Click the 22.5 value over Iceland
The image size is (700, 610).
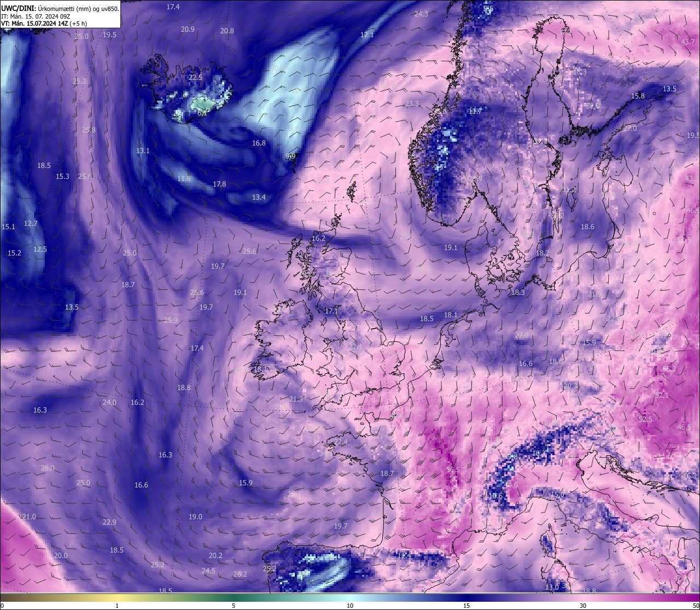coord(195,77)
